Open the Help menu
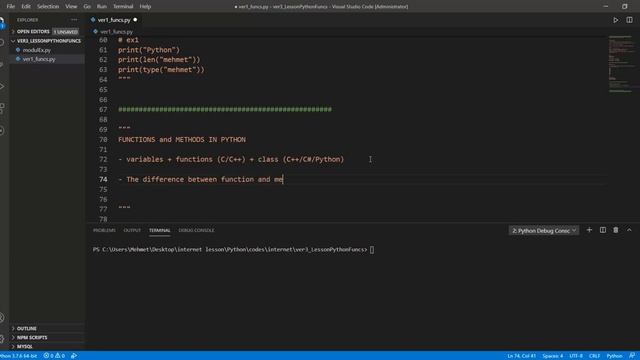The height and width of the screenshot is (360, 640). 145,7
